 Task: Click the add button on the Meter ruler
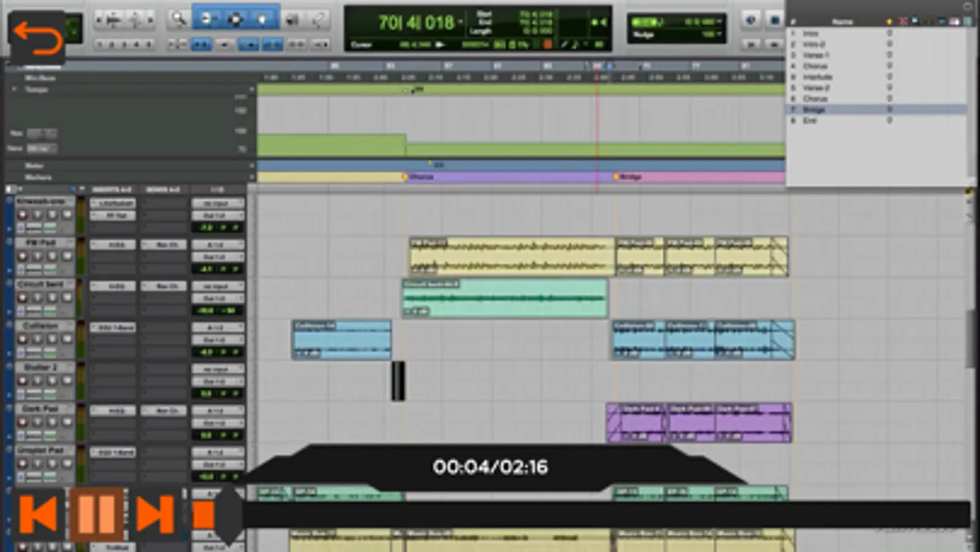[251, 166]
